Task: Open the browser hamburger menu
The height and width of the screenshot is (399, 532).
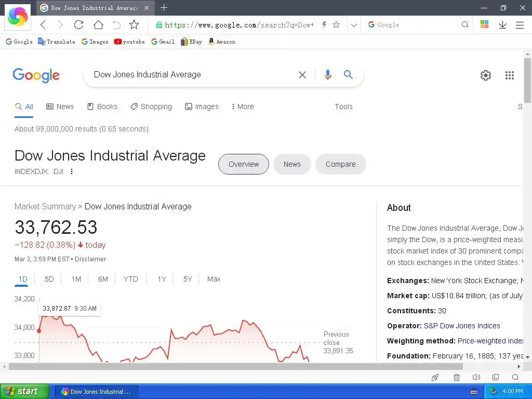Action: click(520, 25)
